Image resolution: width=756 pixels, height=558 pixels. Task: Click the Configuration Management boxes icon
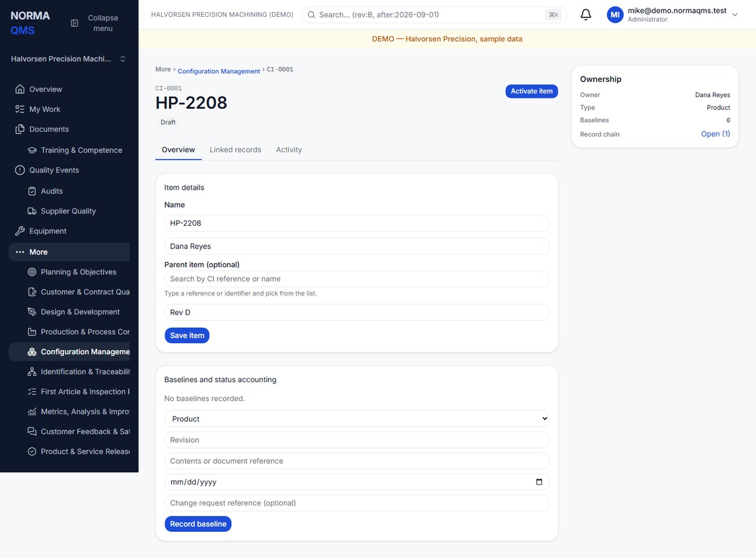(32, 351)
